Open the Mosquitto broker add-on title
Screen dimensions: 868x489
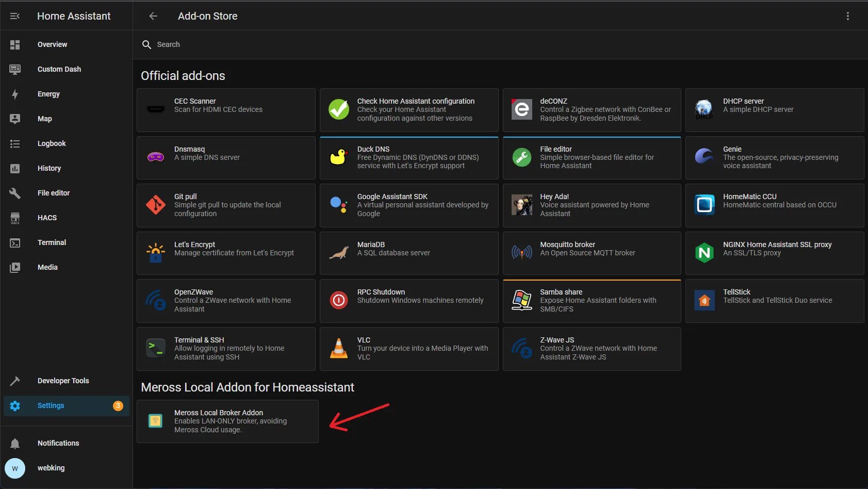567,244
